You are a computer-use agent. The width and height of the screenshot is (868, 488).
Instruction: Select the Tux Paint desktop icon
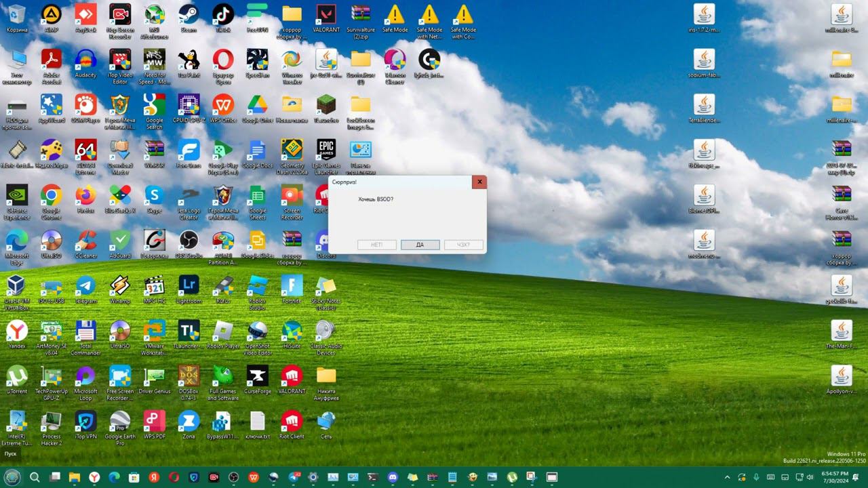[189, 64]
